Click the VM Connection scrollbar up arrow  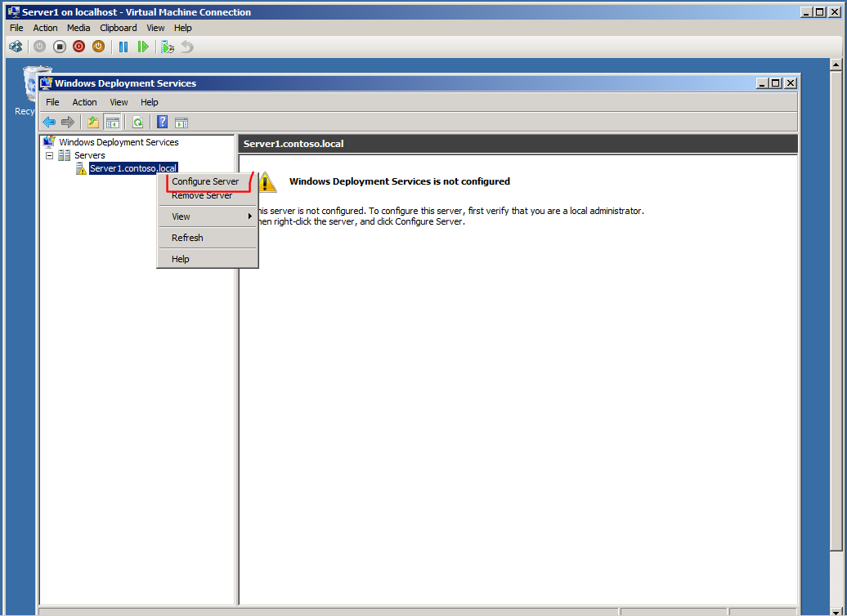tap(836, 65)
